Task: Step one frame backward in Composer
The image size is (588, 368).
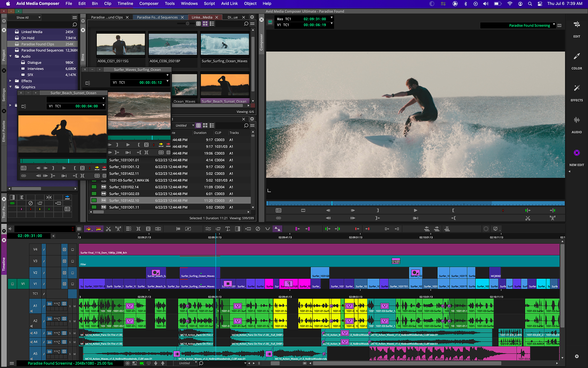Action: click(328, 210)
